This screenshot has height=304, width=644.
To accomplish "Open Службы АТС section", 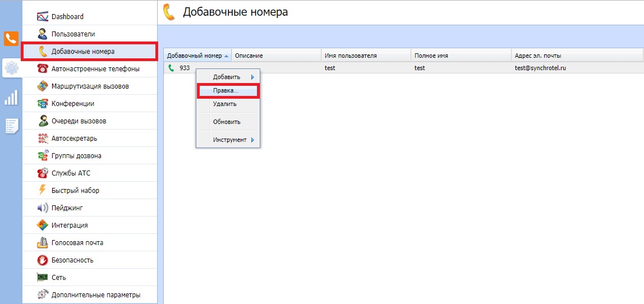I will (90, 173).
